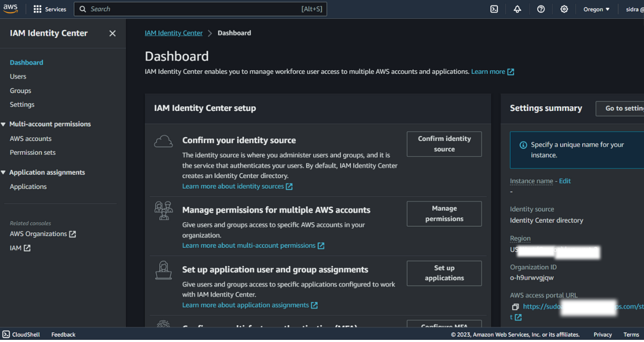Launch CloudShell from top bar icon

[x=494, y=9]
